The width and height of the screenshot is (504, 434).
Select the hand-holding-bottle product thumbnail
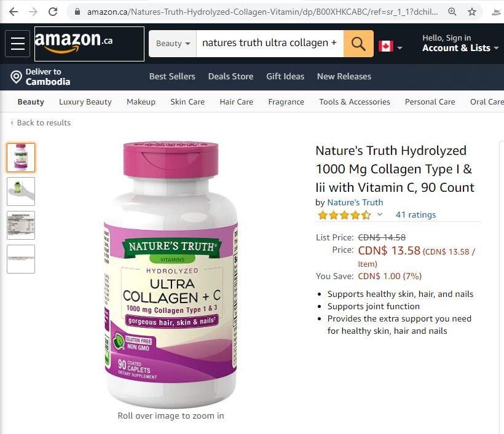click(21, 191)
